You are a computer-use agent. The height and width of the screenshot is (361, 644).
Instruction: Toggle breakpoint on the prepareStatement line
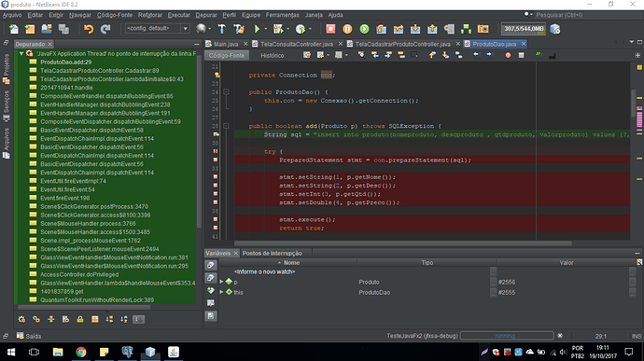click(216, 160)
